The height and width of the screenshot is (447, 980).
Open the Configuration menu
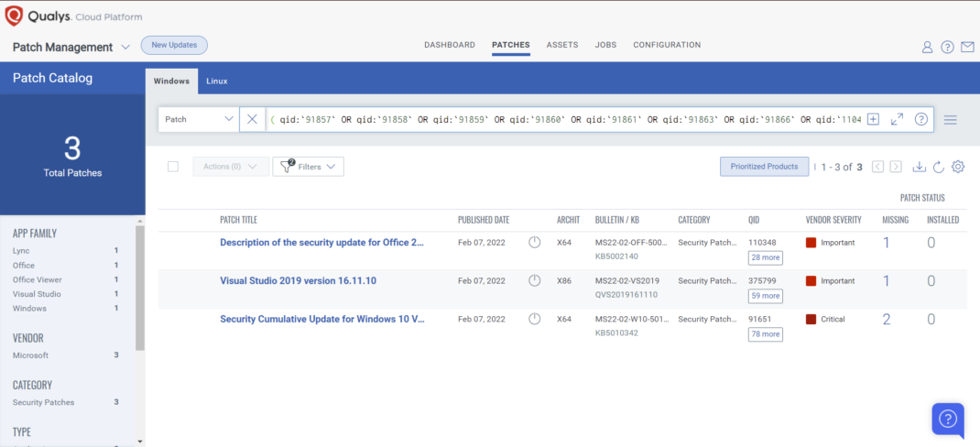point(667,45)
